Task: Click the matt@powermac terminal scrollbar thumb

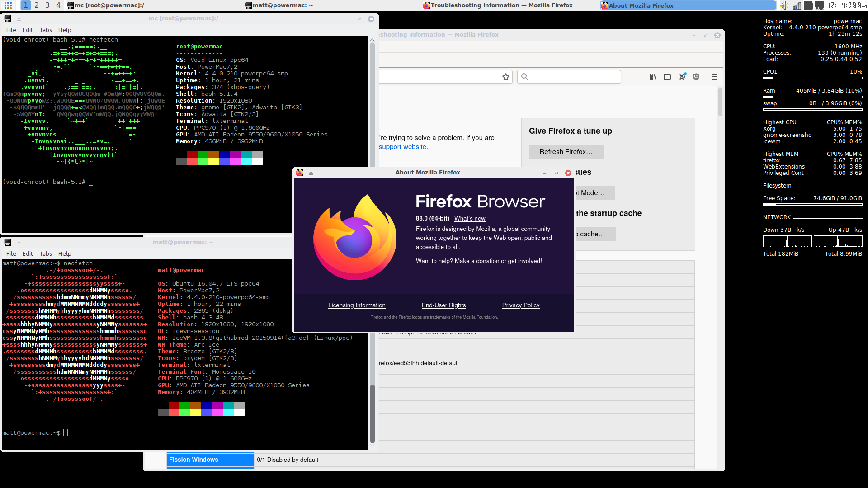Action: pyautogui.click(x=373, y=413)
